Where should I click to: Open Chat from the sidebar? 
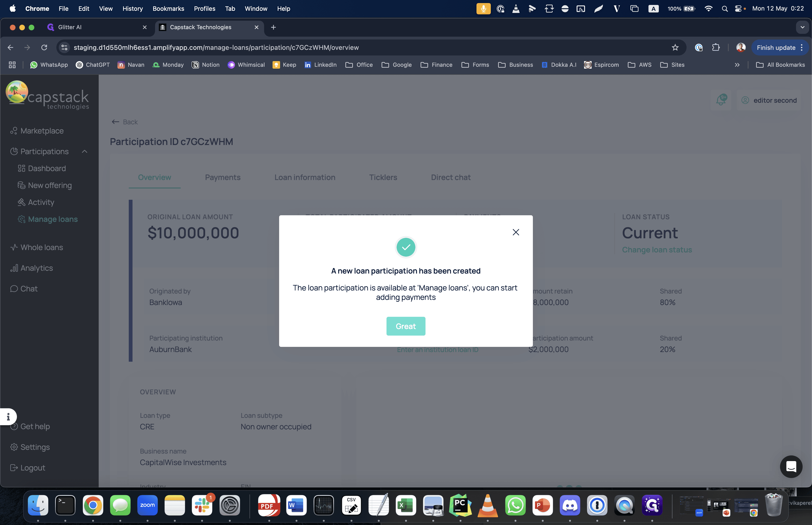coord(24,289)
